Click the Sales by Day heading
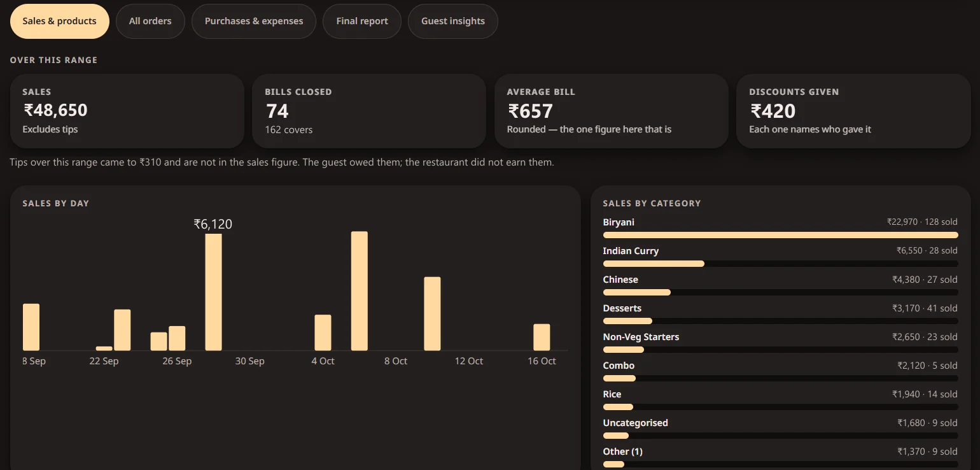This screenshot has height=470, width=980. [x=55, y=203]
